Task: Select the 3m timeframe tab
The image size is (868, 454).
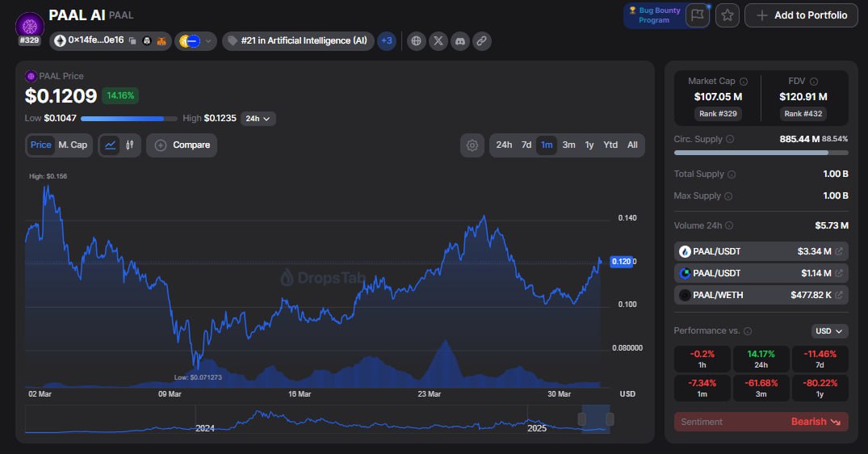Action: click(568, 145)
